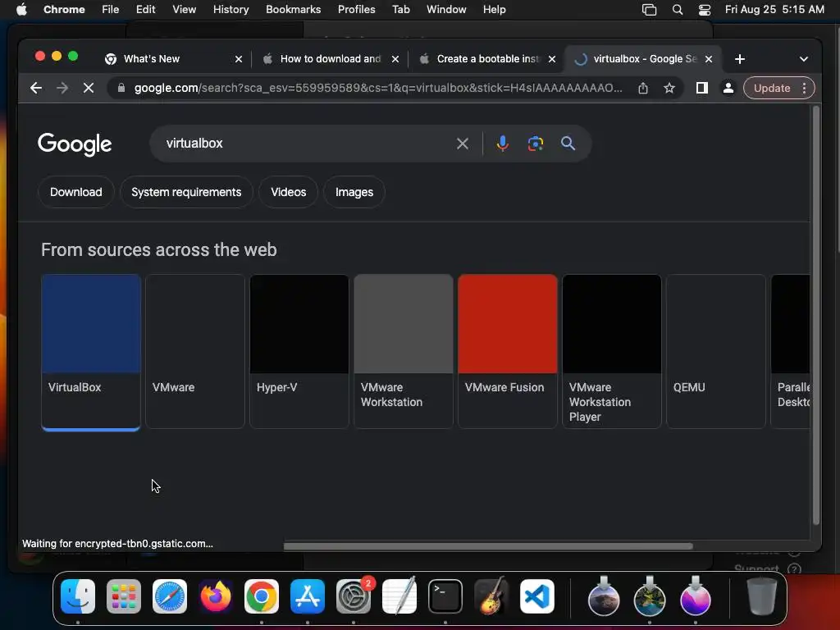Open App Store from the Dock
The height and width of the screenshot is (630, 840).
coord(308,596)
